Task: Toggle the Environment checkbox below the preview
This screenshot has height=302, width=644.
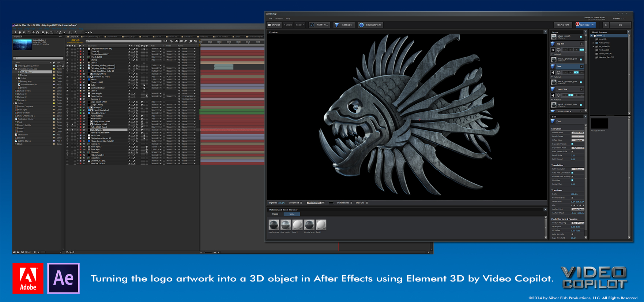Action: [x=301, y=203]
